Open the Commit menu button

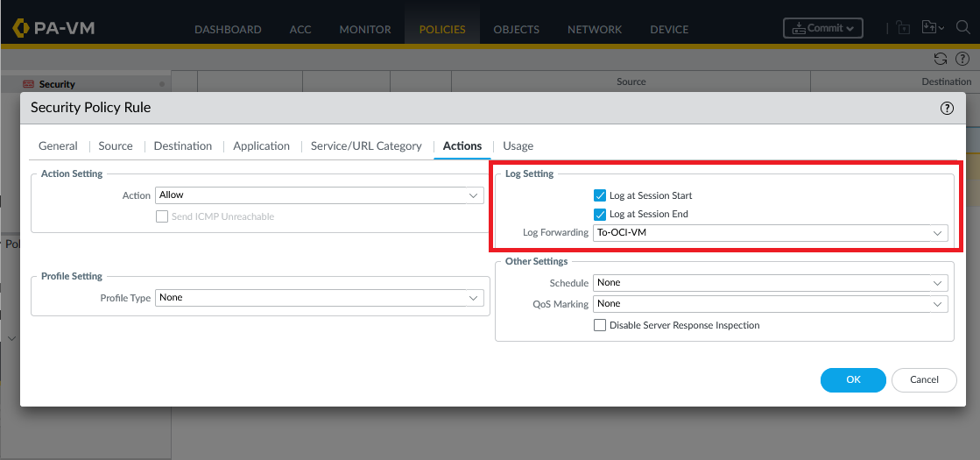point(822,28)
